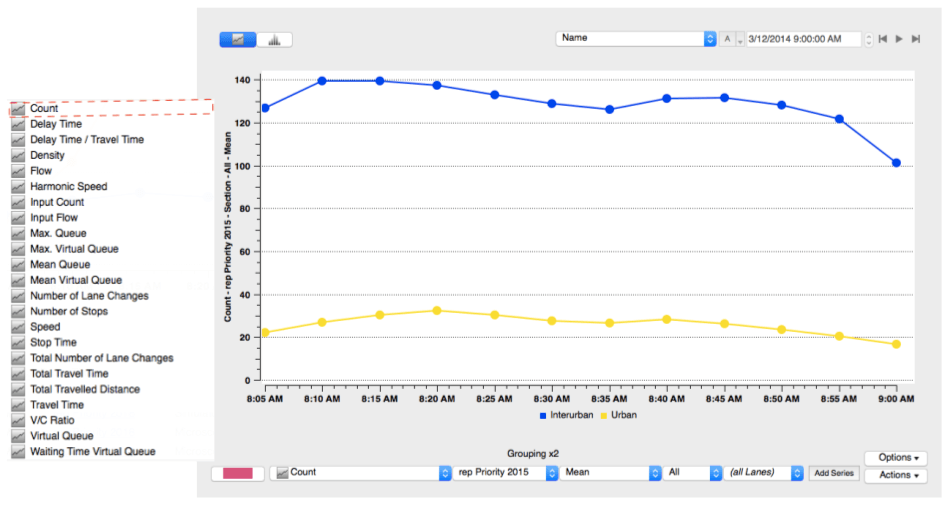Select Delay Time in the list
This screenshot has width=948, height=511.
[x=56, y=124]
